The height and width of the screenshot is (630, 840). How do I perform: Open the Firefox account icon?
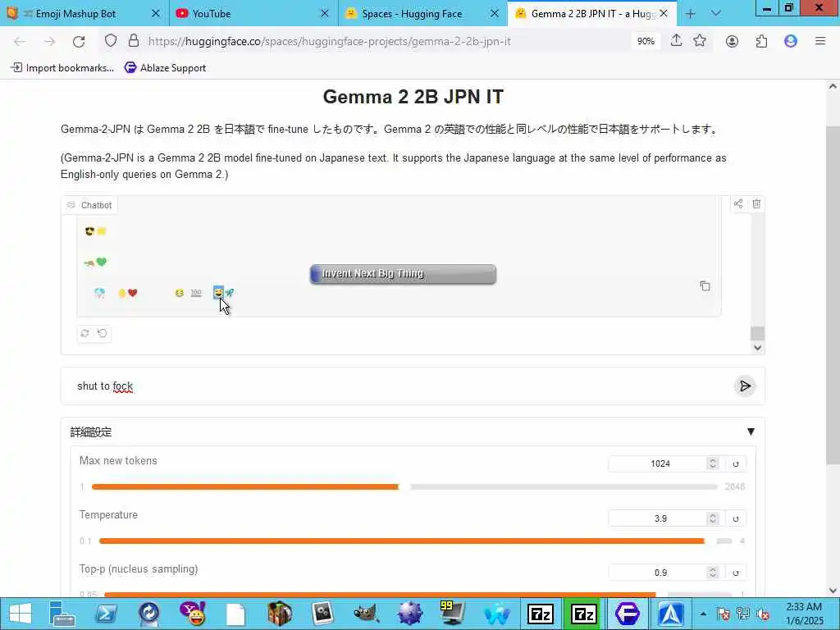tap(732, 41)
